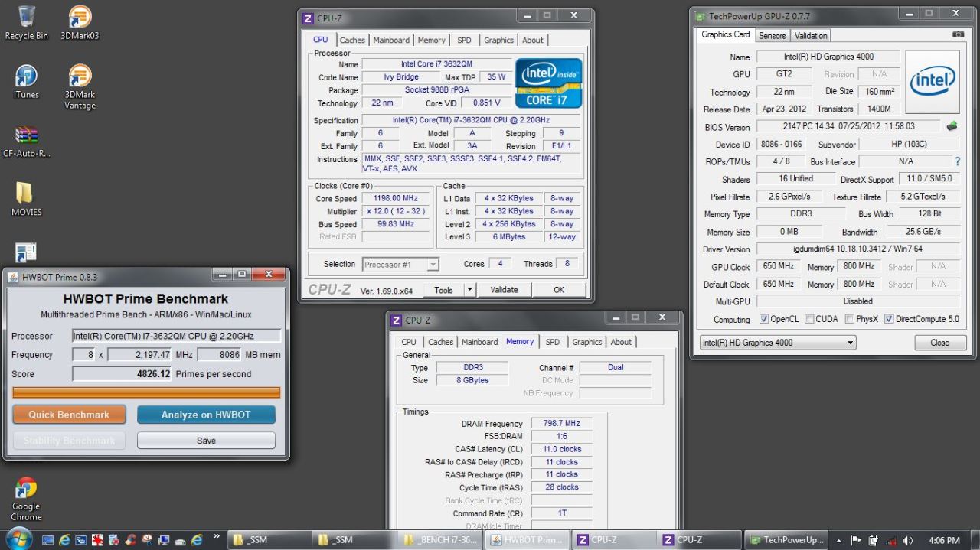980x550 pixels.
Task: Show hidden tray icons with the arrow
Action: [839, 541]
